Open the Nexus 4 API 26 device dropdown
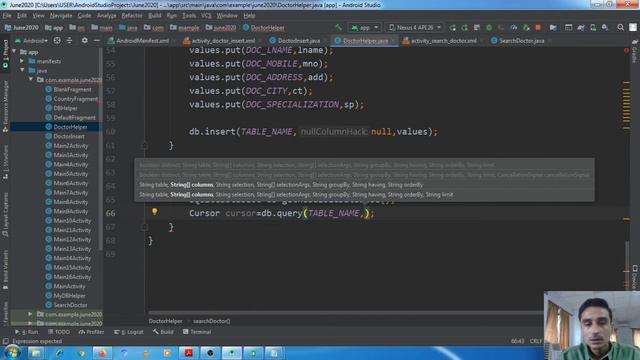The image size is (640, 360). [x=415, y=27]
